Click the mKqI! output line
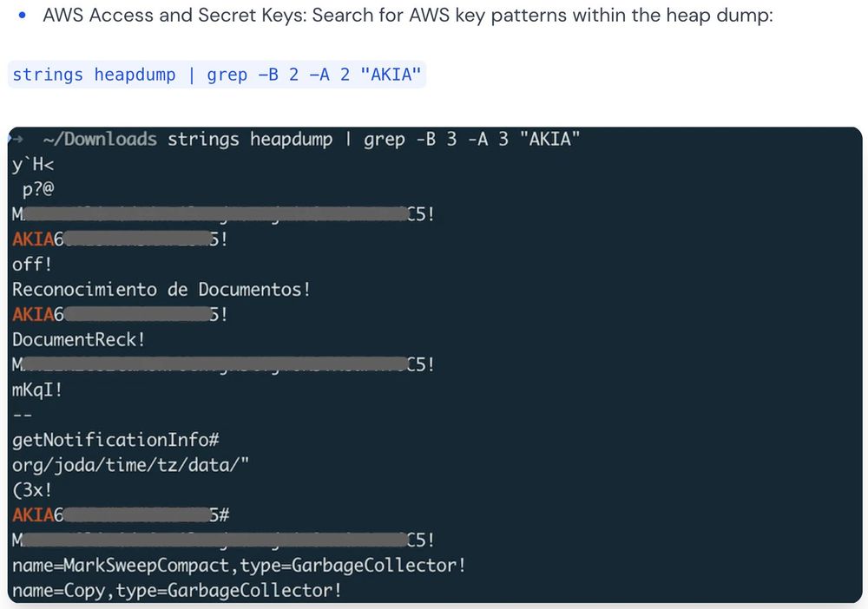 coord(37,390)
